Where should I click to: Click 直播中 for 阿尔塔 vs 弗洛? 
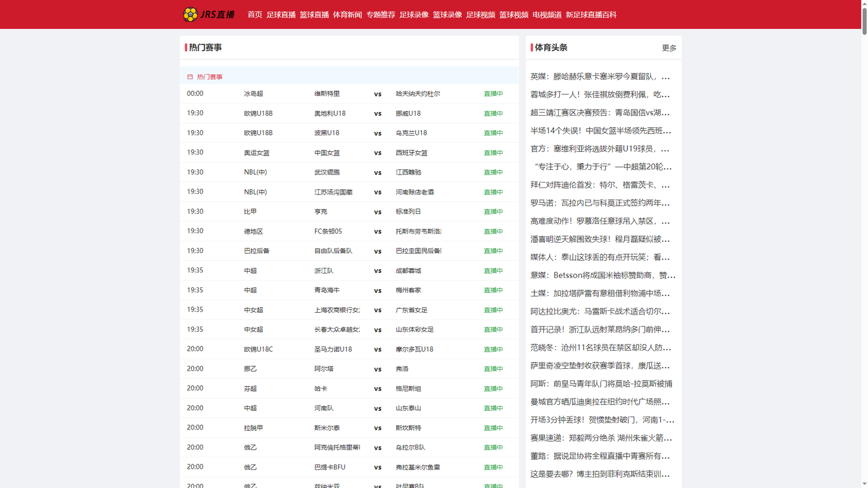click(493, 369)
